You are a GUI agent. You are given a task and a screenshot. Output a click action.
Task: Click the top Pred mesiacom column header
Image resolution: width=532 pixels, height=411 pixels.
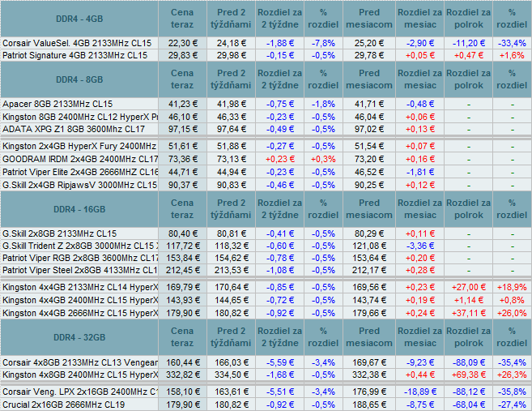point(369,19)
